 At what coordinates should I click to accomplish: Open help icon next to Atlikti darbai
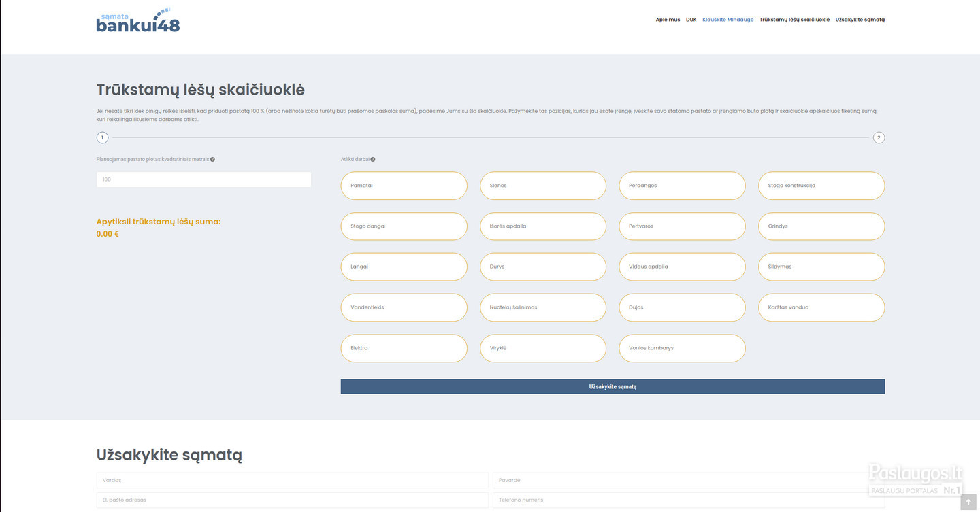(373, 160)
